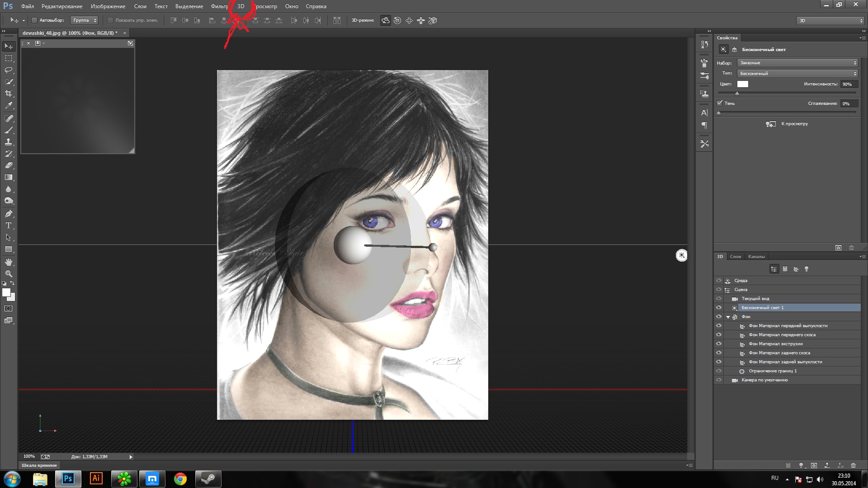Image resolution: width=868 pixels, height=488 pixels.
Task: Select the Lasso tool
Action: click(x=9, y=70)
